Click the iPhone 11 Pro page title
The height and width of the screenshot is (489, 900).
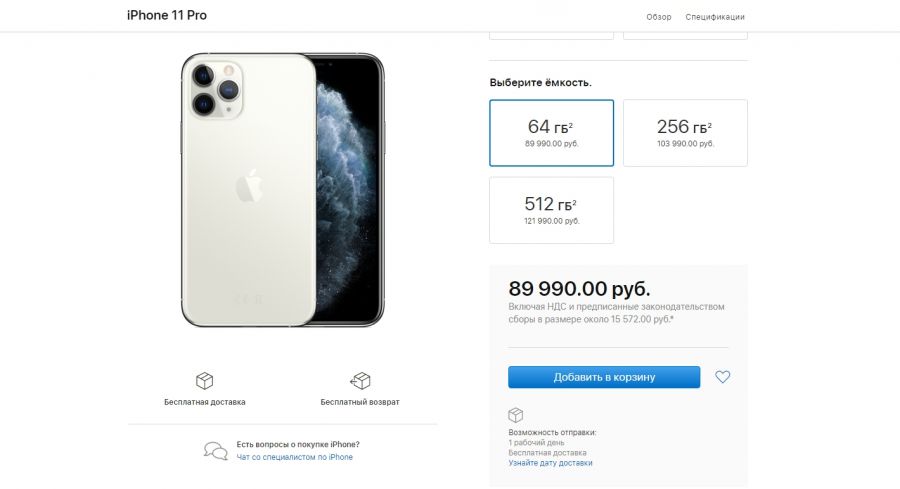pos(167,16)
